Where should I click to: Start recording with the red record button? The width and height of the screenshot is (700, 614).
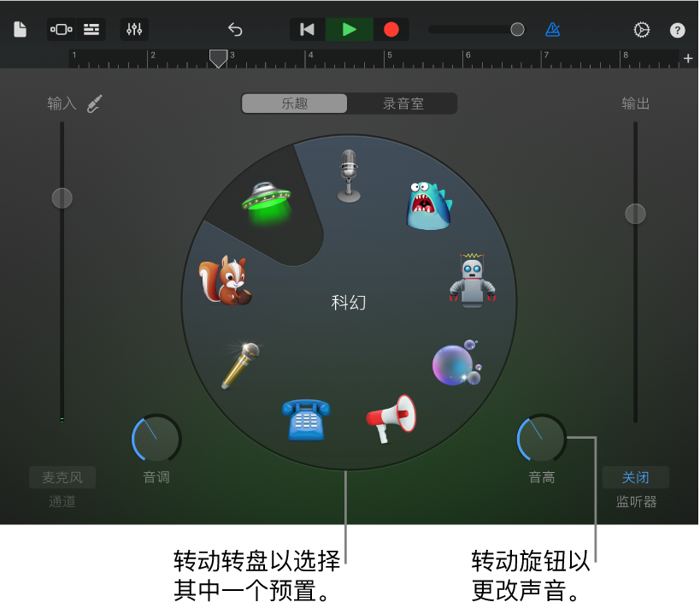(x=391, y=29)
